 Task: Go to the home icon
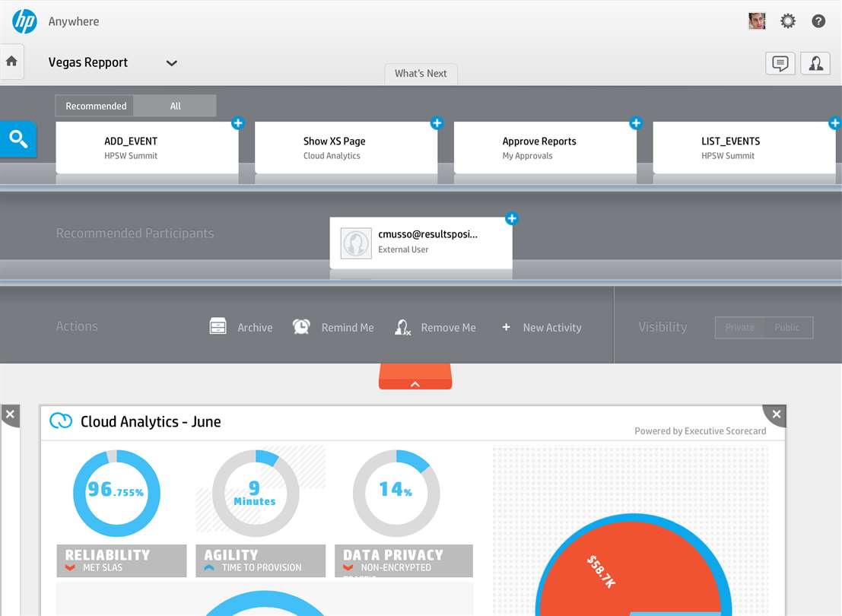11,62
